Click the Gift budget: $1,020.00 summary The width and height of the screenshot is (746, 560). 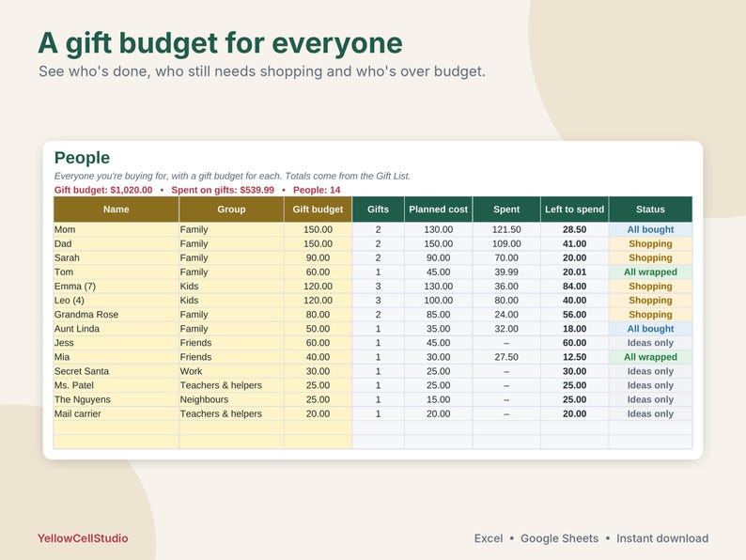click(103, 190)
